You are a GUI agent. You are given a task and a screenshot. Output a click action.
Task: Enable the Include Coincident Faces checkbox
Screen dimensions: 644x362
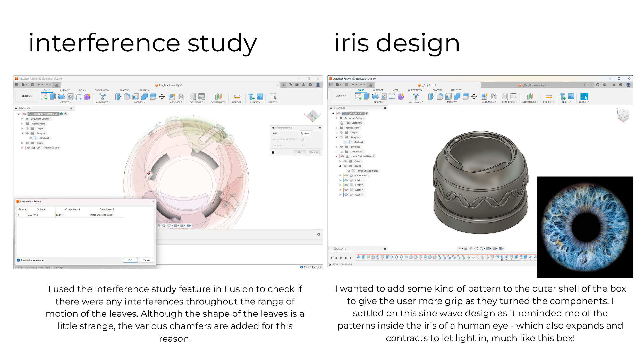pos(302,139)
